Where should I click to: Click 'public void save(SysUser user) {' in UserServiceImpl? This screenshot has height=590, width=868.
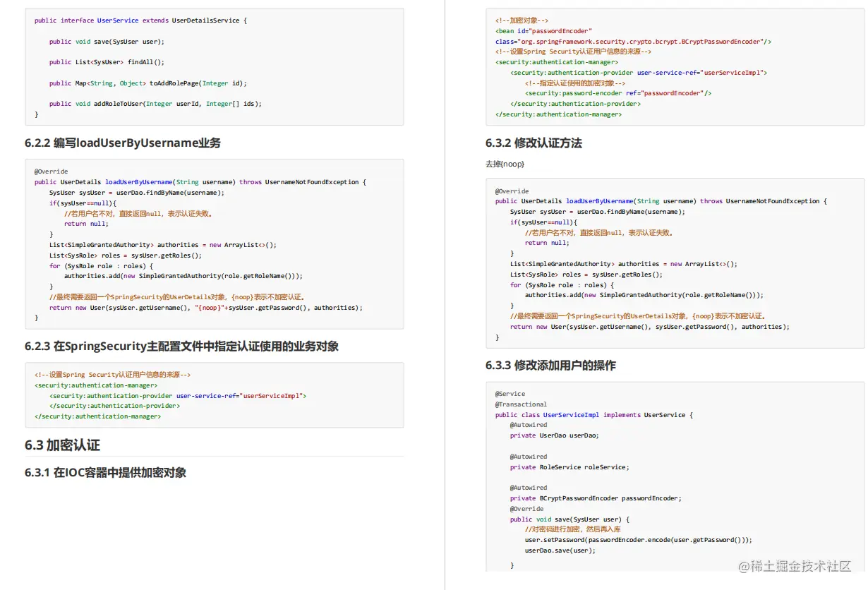pos(569,519)
